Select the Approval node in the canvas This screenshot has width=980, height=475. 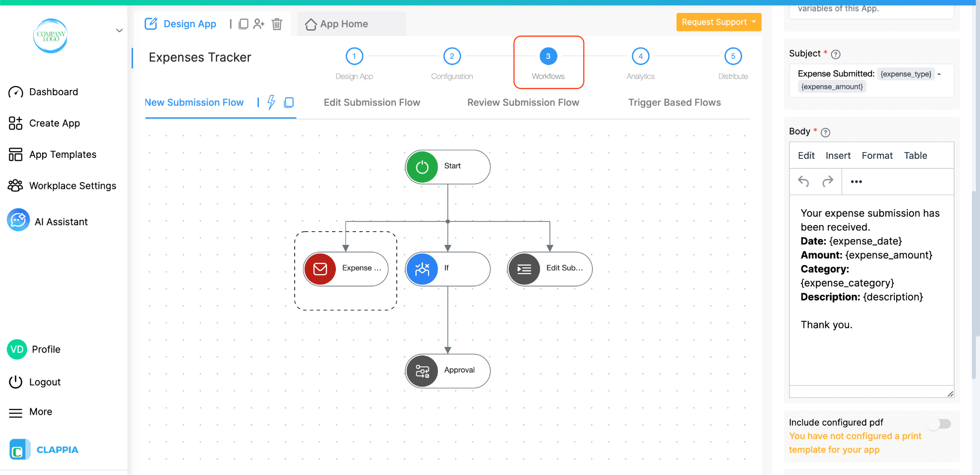(447, 371)
